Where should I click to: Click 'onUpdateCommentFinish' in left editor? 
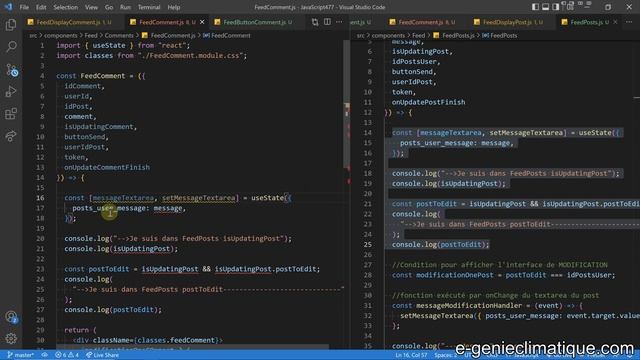(x=107, y=167)
